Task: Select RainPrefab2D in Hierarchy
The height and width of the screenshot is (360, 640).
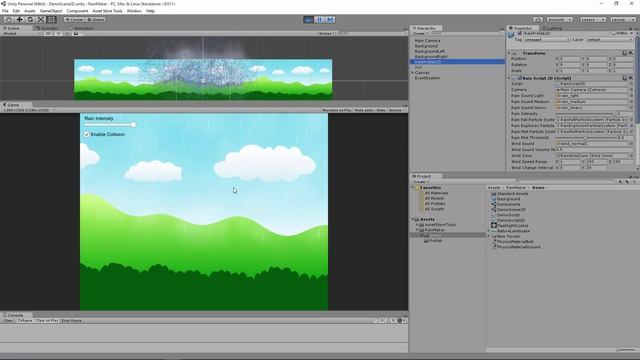Action: (x=457, y=62)
